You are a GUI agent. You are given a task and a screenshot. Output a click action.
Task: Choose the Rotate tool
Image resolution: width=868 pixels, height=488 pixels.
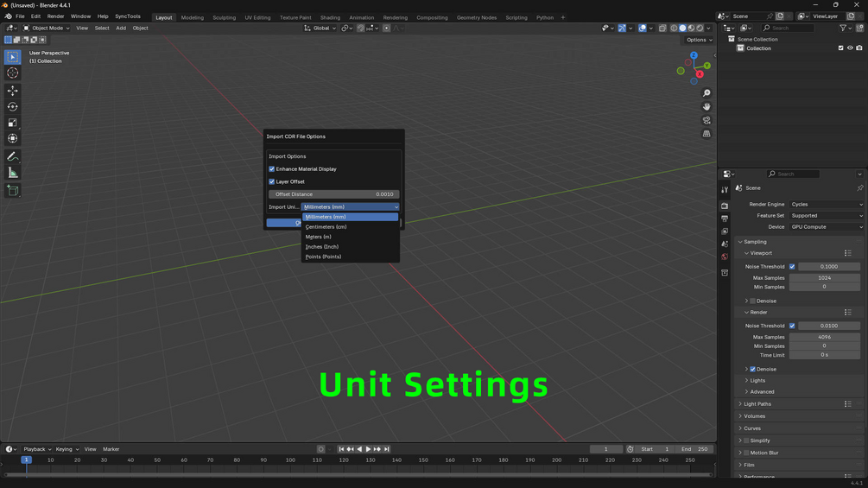[12, 107]
